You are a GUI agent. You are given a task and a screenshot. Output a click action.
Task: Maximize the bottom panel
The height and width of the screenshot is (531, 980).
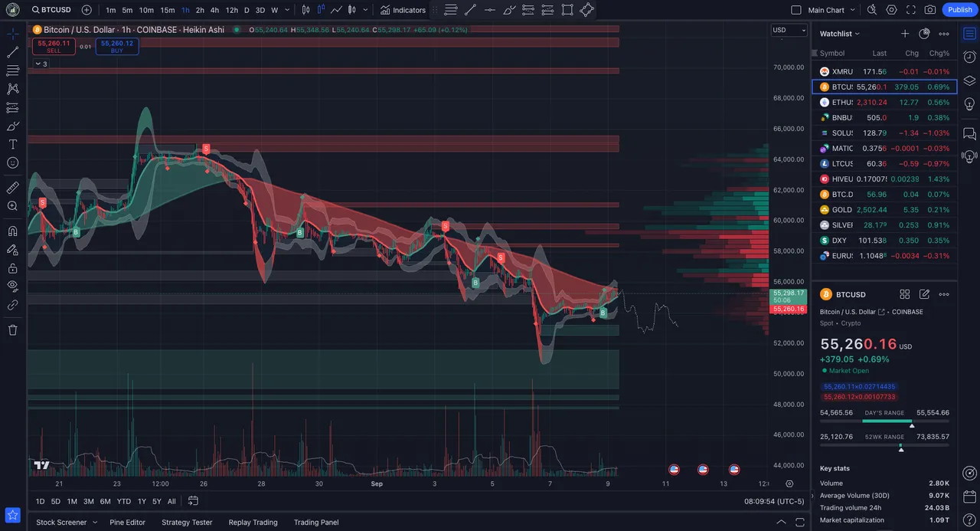(799, 523)
